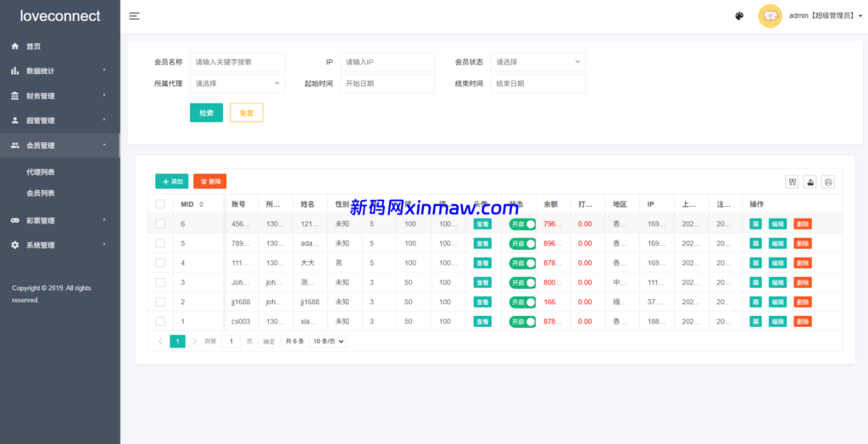Click the print table icon
This screenshot has height=444, width=868.
click(827, 181)
